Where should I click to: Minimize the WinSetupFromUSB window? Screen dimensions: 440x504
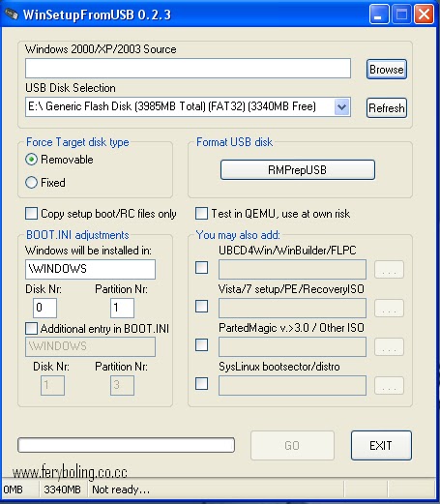[x=379, y=15]
